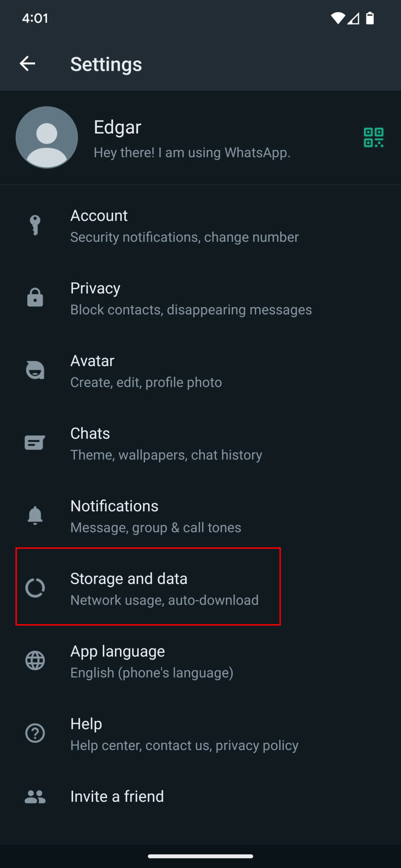Image resolution: width=401 pixels, height=868 pixels.
Task: Tap the back arrow in Settings header
Action: 28,64
